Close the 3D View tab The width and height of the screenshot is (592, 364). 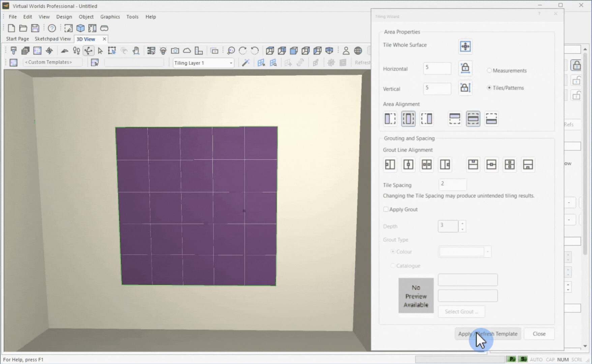[104, 39]
